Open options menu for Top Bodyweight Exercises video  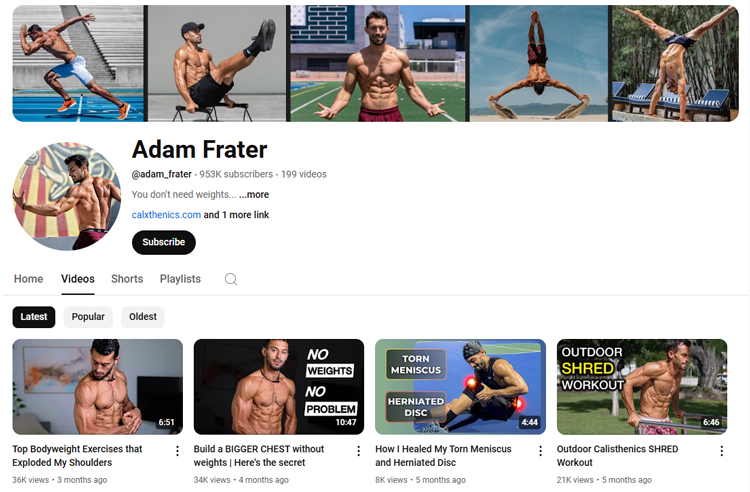[x=177, y=451]
